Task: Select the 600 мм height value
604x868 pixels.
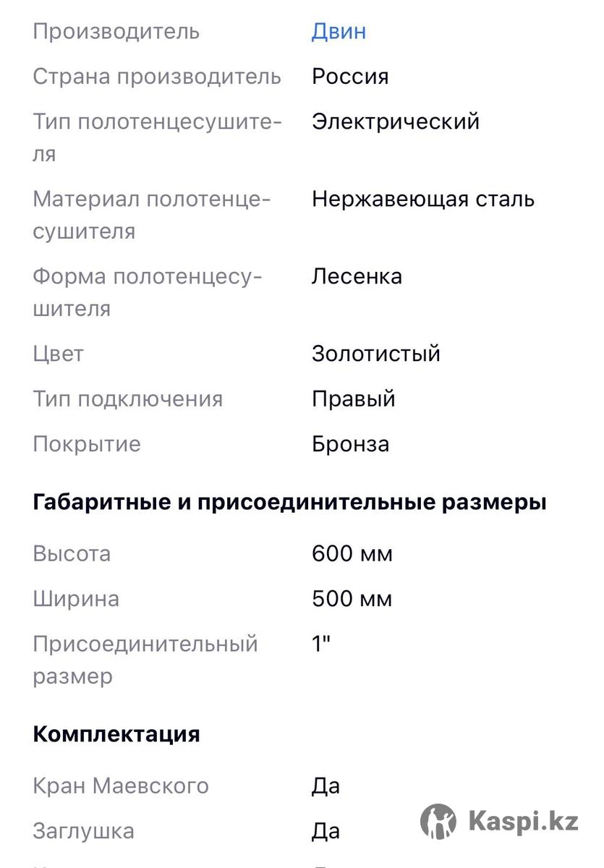Action: click(x=352, y=554)
